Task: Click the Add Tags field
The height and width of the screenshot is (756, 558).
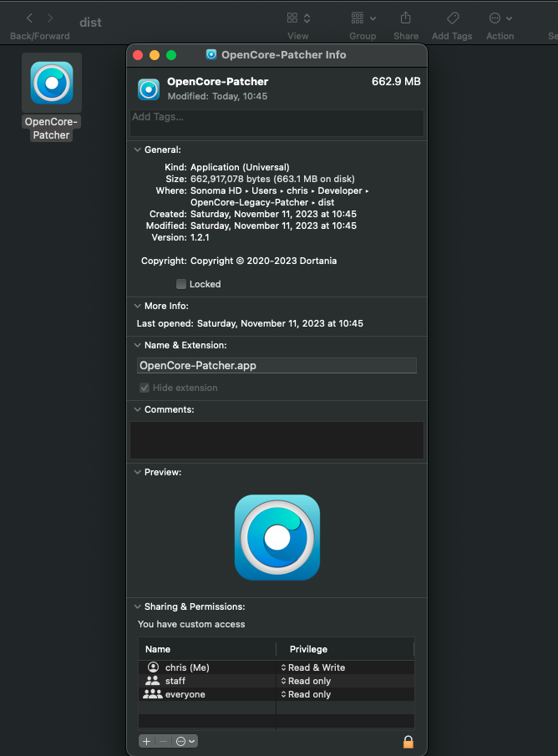Action: pyautogui.click(x=276, y=123)
